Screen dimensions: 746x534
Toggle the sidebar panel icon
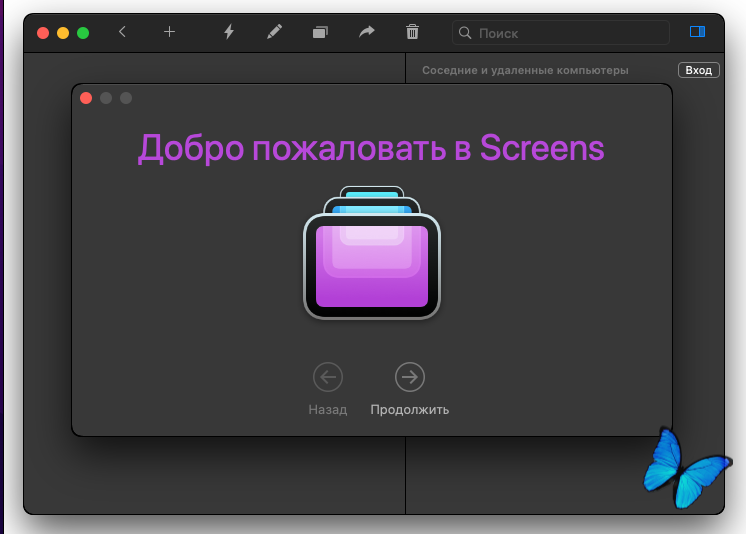click(x=697, y=32)
